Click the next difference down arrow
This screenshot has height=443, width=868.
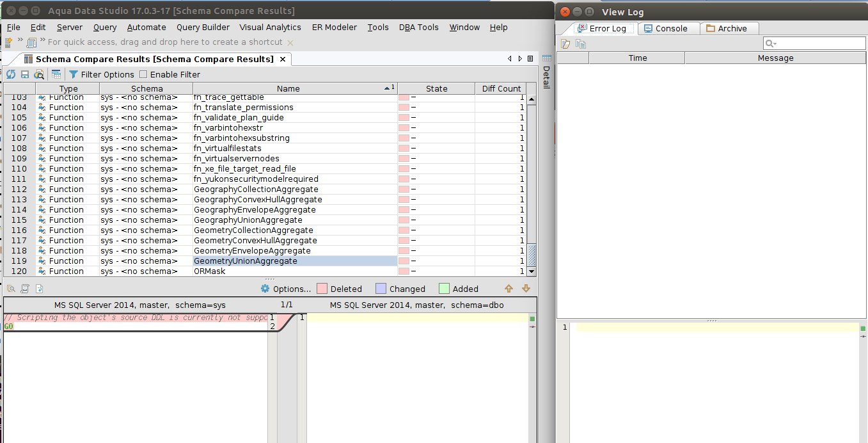526,289
